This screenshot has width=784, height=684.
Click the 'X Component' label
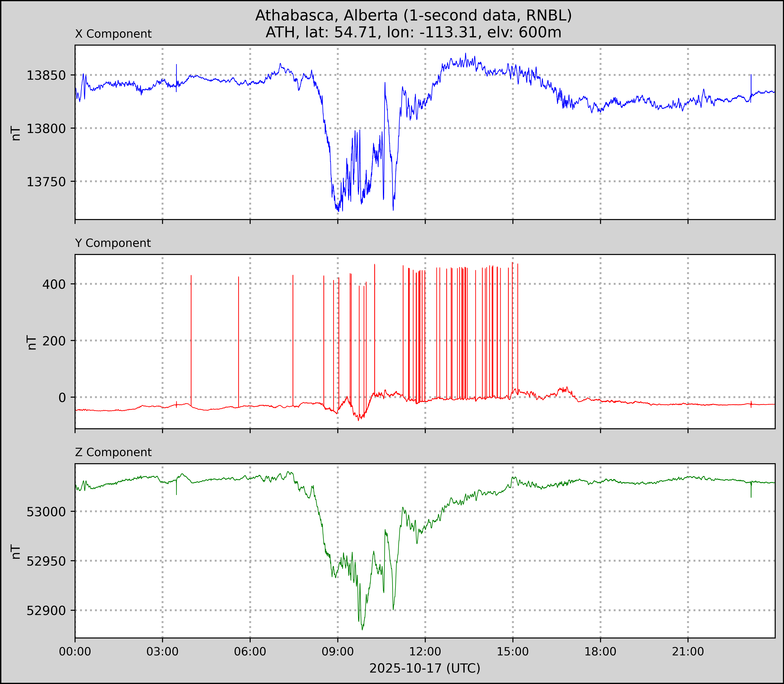113,34
